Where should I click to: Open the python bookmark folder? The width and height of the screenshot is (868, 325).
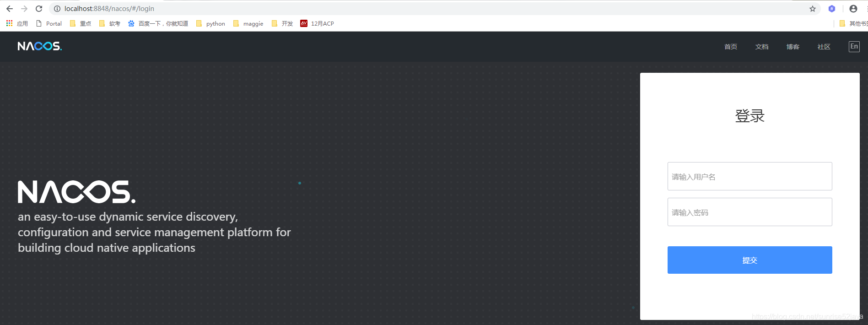[x=210, y=23]
